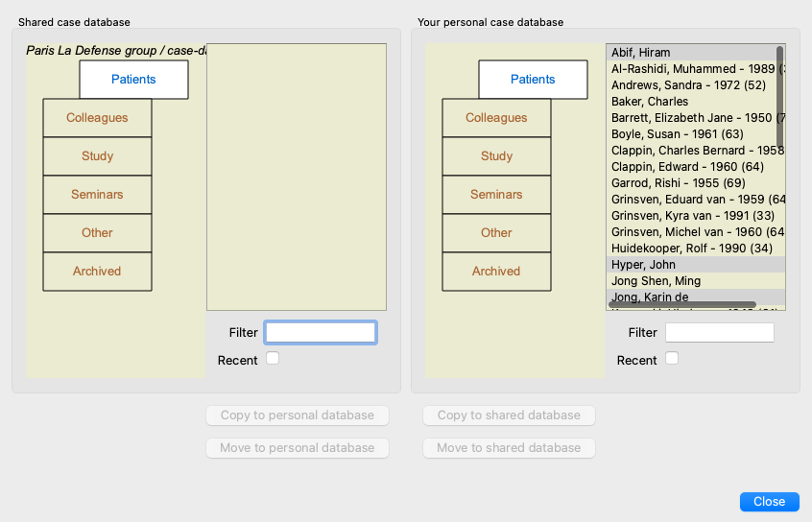Open Patients tab in shared case database
The width and height of the screenshot is (812, 522).
coord(133,80)
